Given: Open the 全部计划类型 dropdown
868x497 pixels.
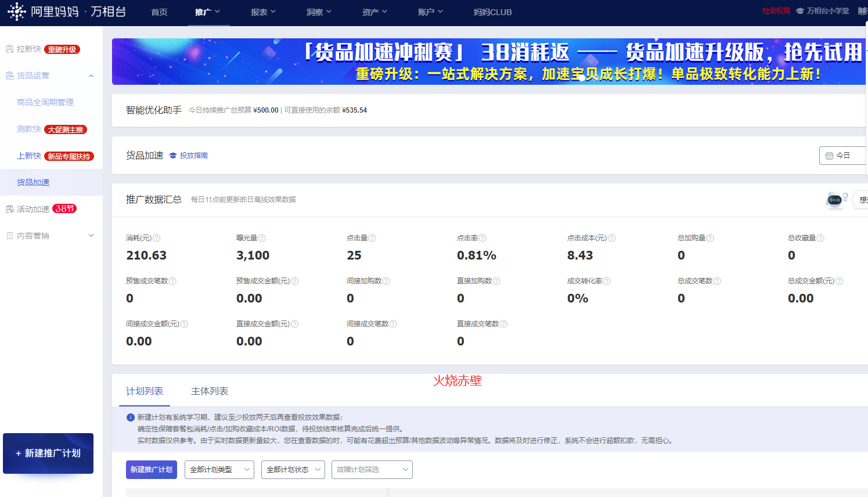Looking at the screenshot, I should (219, 470).
